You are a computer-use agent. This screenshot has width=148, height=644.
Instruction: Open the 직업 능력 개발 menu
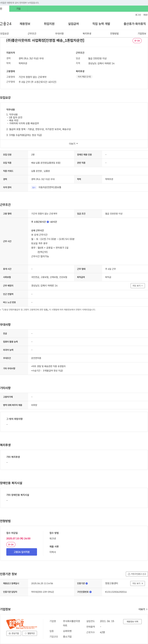[101, 24]
